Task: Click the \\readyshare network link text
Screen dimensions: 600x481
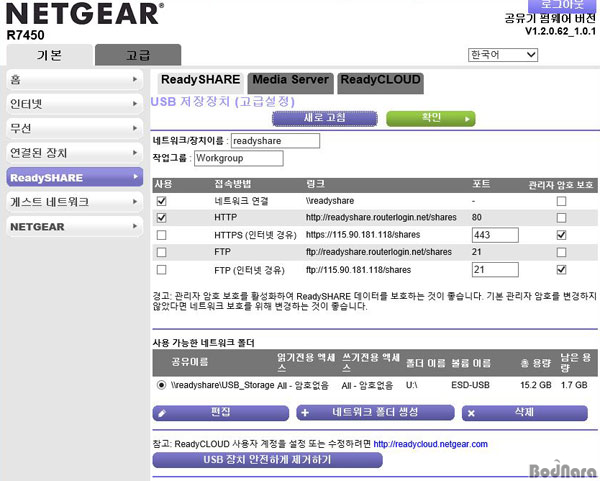Action: pos(330,201)
